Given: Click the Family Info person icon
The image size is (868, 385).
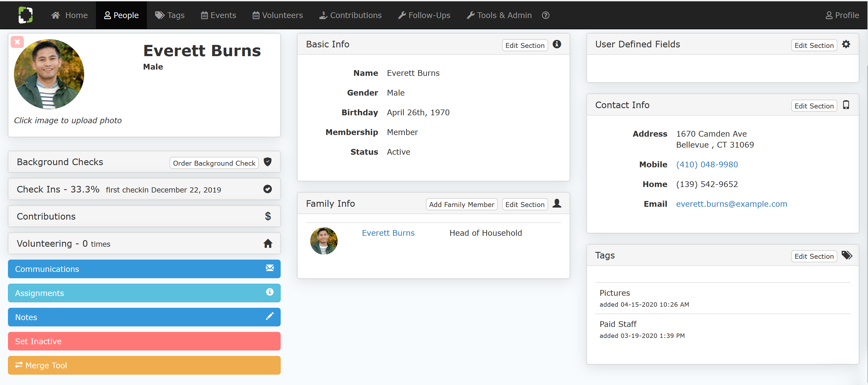Looking at the screenshot, I should [557, 203].
